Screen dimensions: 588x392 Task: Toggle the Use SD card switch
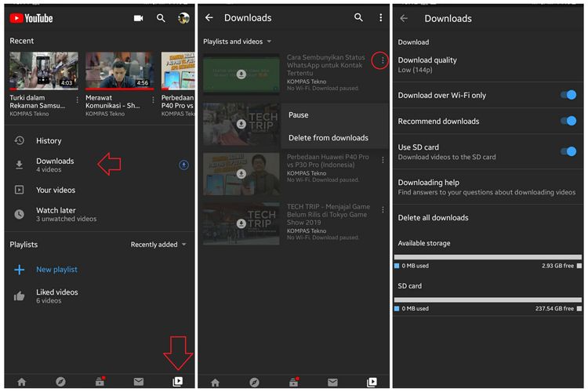[x=568, y=151]
